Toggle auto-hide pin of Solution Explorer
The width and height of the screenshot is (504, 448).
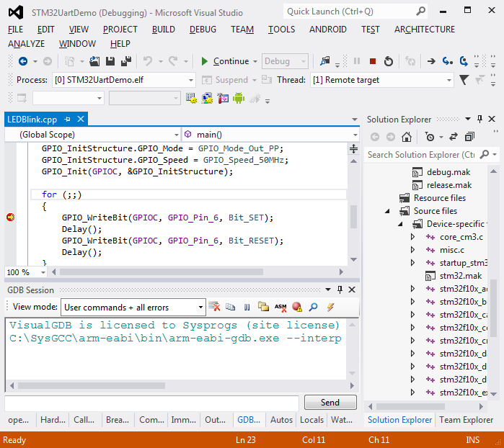pyautogui.click(x=480, y=119)
